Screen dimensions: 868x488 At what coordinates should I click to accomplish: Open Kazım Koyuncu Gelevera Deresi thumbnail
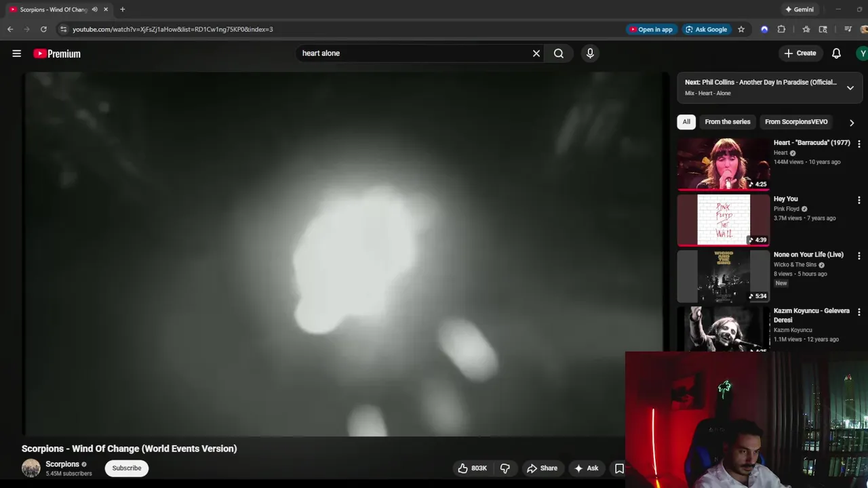click(724, 329)
